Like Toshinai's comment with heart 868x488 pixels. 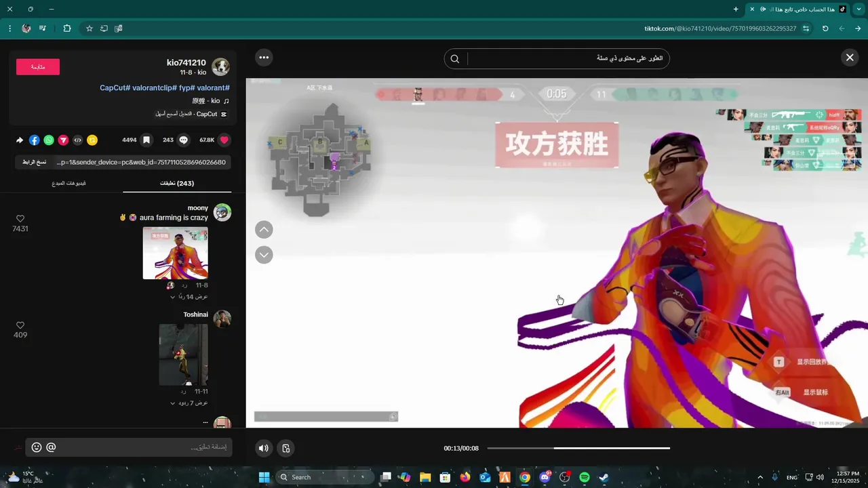click(x=20, y=325)
